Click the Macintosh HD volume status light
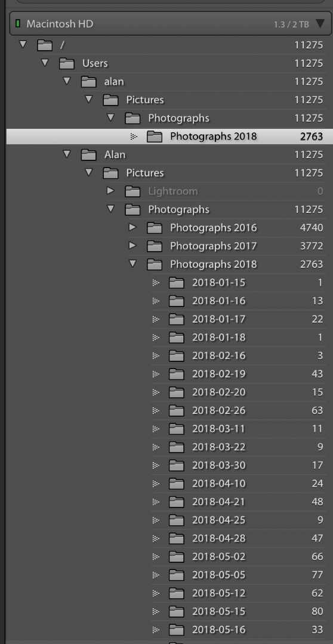This screenshot has width=333, height=644. (x=18, y=24)
